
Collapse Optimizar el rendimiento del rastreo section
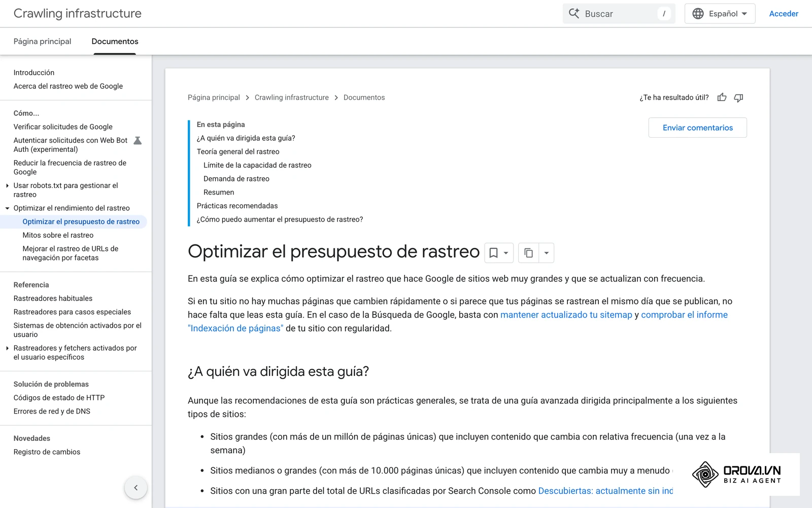point(7,208)
